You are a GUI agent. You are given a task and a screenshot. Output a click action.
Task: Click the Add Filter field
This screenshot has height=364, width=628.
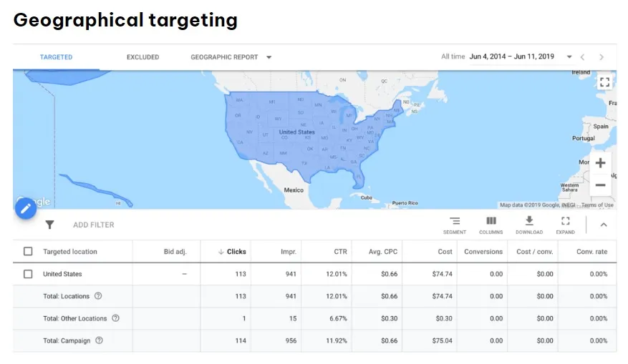click(94, 225)
